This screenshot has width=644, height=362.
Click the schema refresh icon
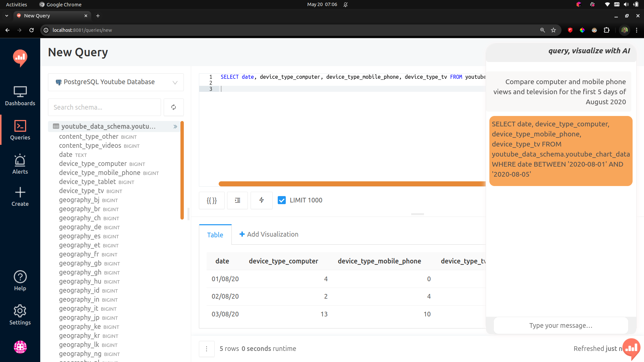[173, 107]
